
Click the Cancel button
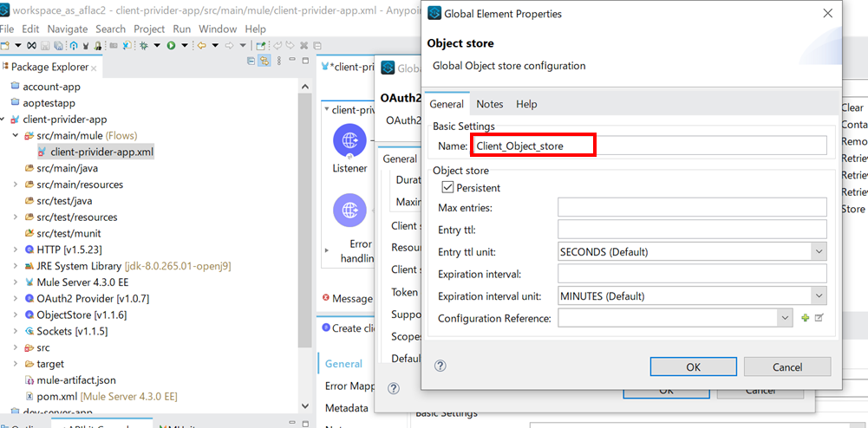(786, 366)
